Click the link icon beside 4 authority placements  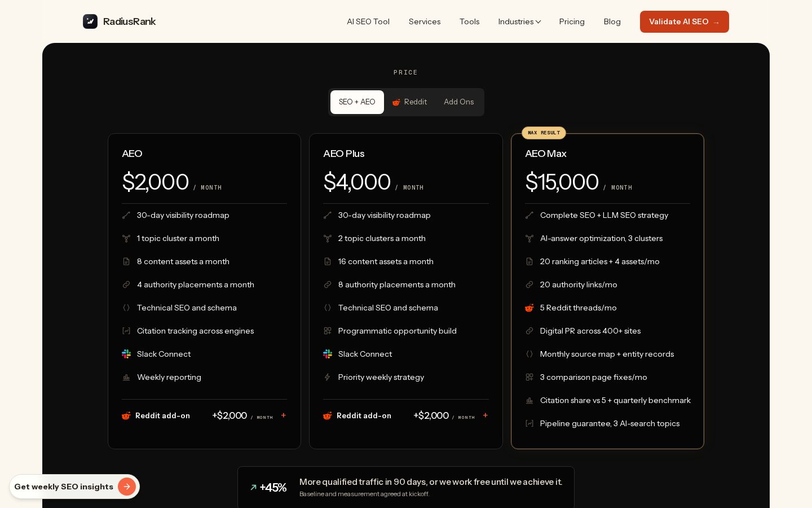pyautogui.click(x=126, y=284)
